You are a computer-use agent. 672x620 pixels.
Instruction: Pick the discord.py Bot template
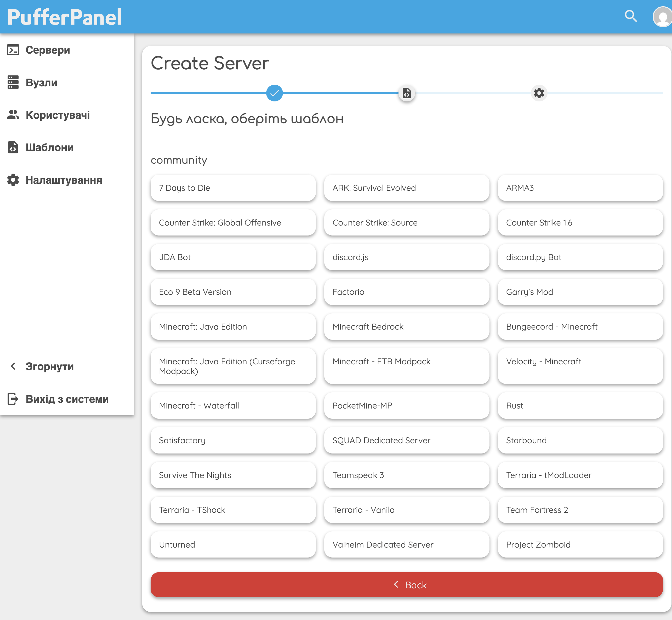(580, 257)
